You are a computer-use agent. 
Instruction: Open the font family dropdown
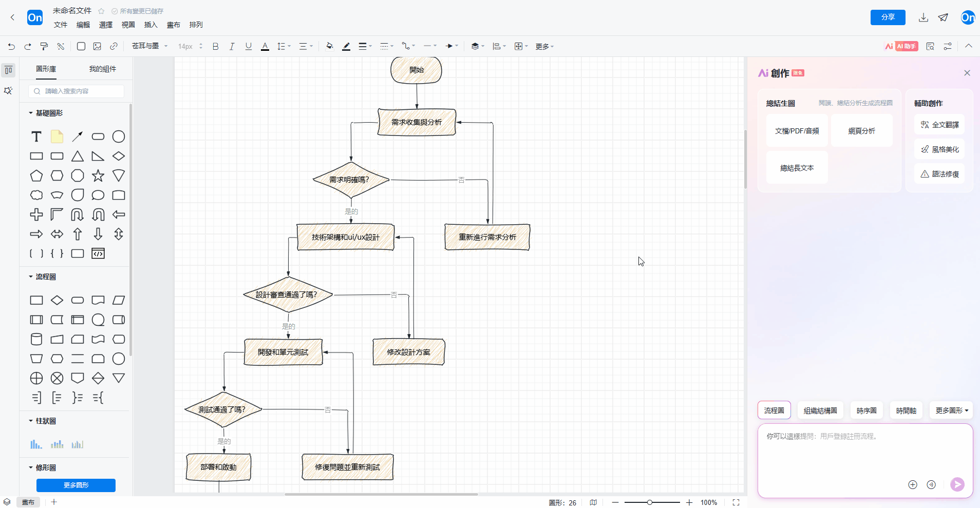click(x=149, y=46)
